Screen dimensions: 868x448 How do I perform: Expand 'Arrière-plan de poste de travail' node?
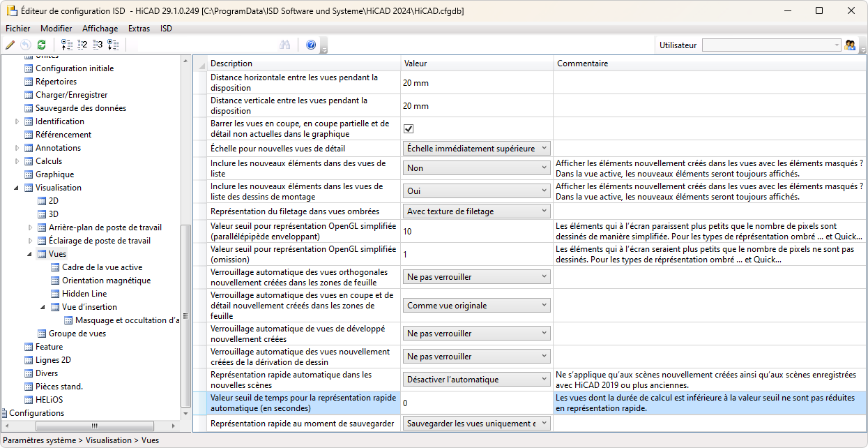[31, 227]
